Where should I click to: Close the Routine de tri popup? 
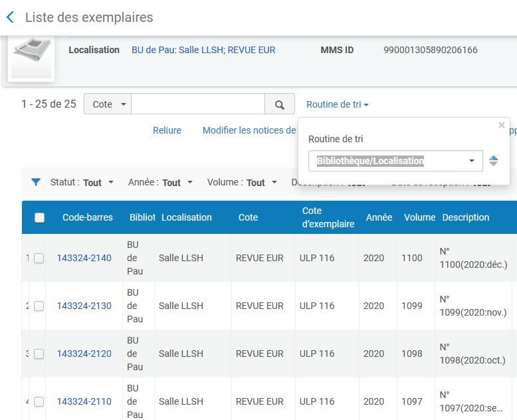(x=502, y=125)
